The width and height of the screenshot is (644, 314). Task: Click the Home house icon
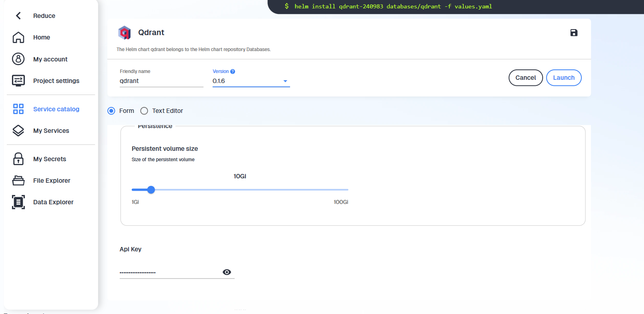[18, 38]
